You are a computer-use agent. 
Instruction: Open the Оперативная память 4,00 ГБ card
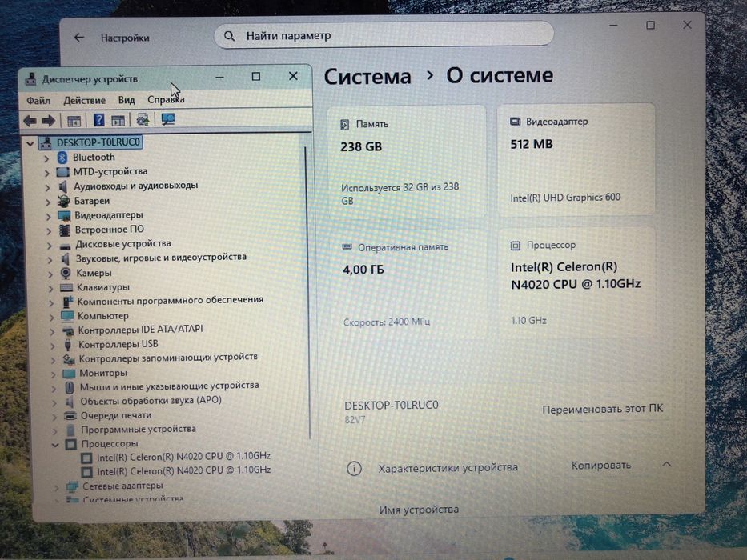point(408,284)
